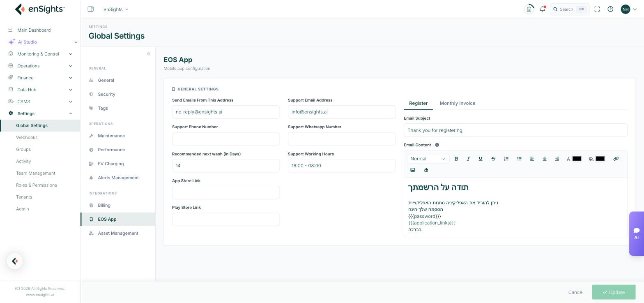Collapse the Settings section
This screenshot has height=303, width=644.
click(x=40, y=113)
